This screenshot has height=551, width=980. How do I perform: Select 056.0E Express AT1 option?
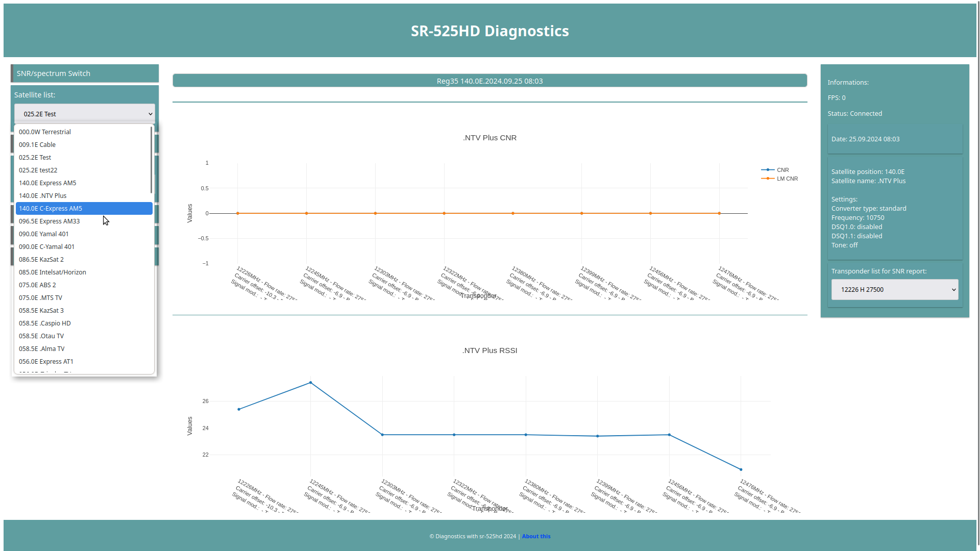pyautogui.click(x=84, y=361)
